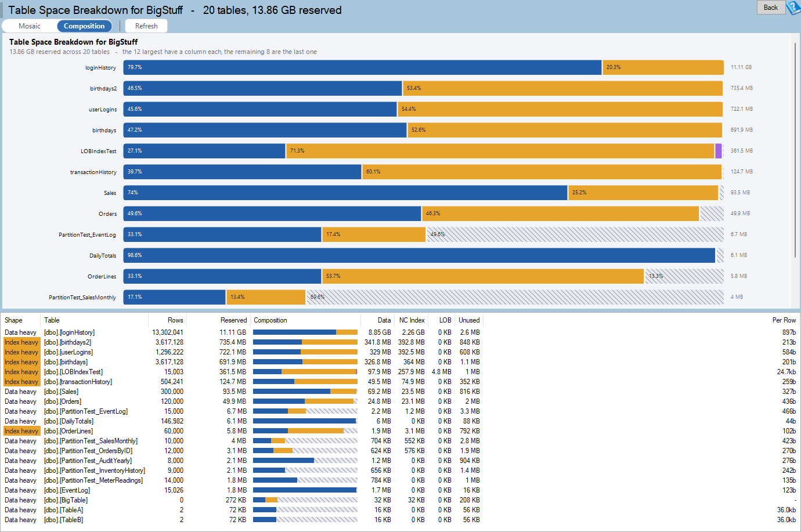
Task: Select the [dbo].[PartitionTest_InventoryHistory] row name
Action: (x=95, y=471)
